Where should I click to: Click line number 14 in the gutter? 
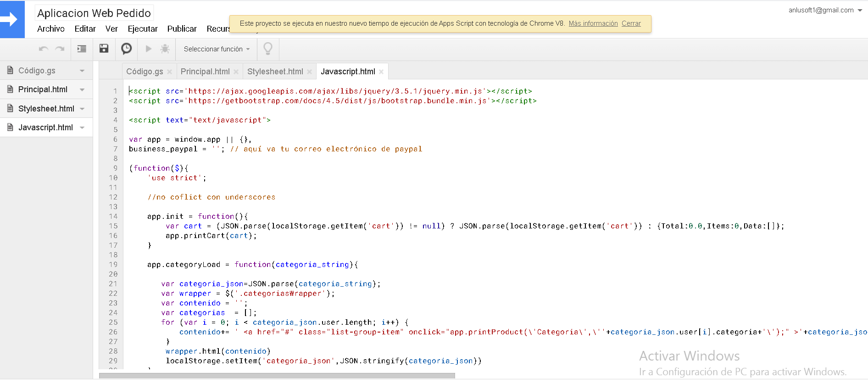tap(113, 216)
